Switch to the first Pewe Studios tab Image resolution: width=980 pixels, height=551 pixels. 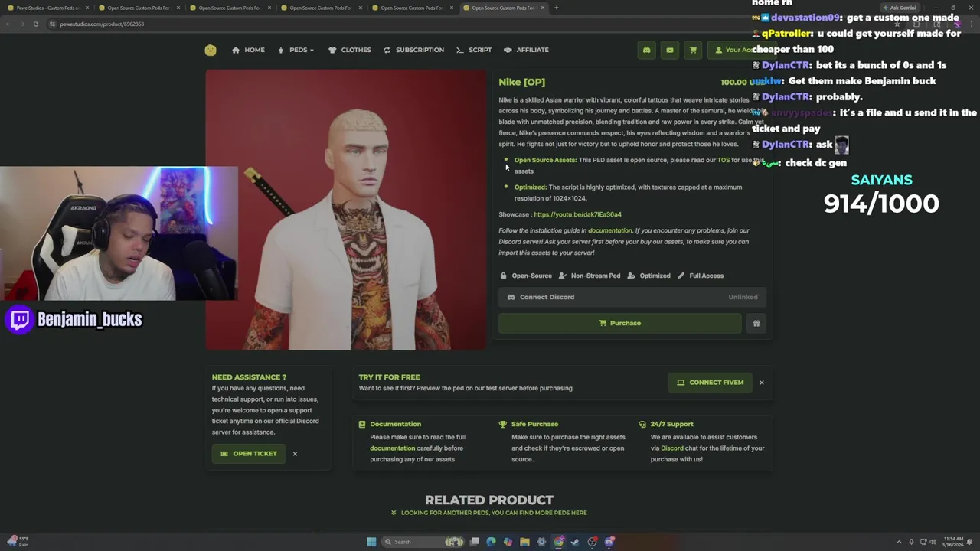pos(46,8)
